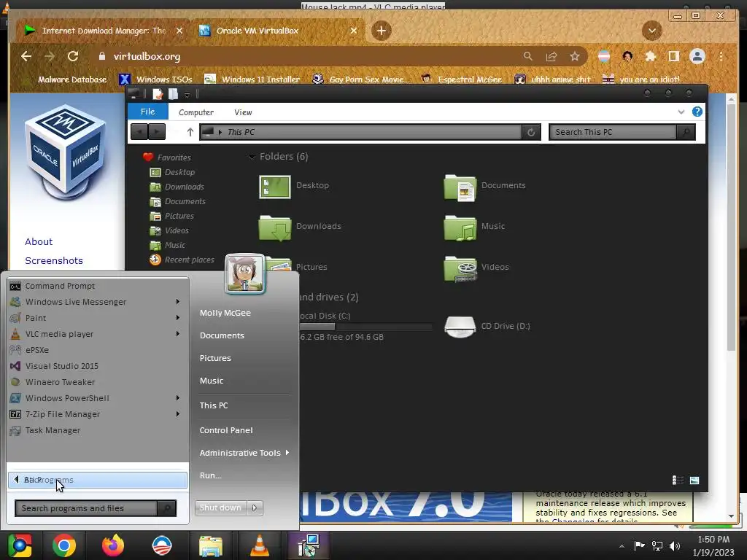This screenshot has width=747, height=560.
Task: Open Firefox from the taskbar
Action: click(113, 545)
